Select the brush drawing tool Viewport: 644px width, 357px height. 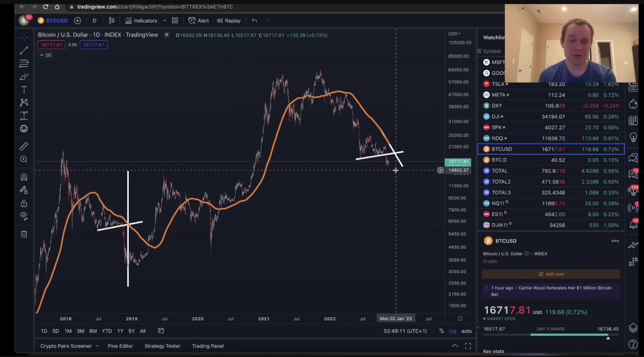click(24, 77)
